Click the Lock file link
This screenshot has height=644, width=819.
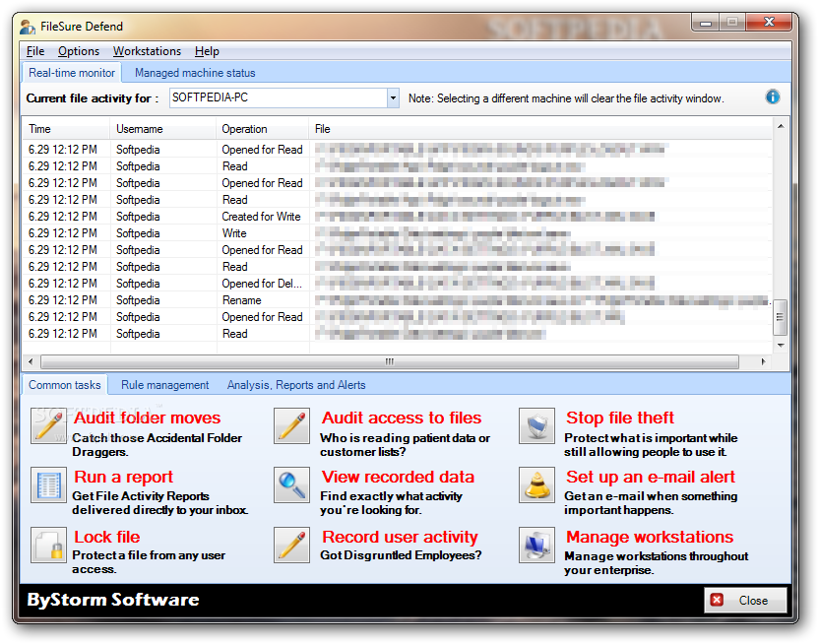coord(107,537)
